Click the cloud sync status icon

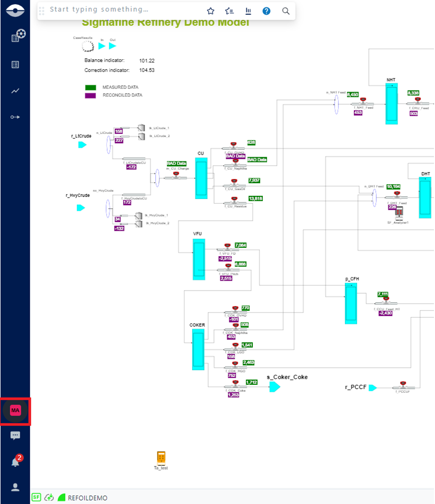(x=50, y=498)
